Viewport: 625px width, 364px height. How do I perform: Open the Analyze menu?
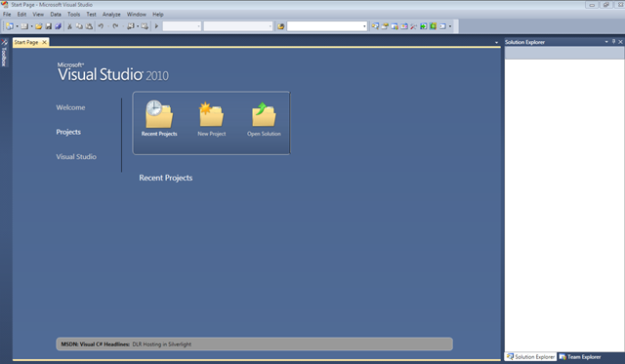click(111, 15)
